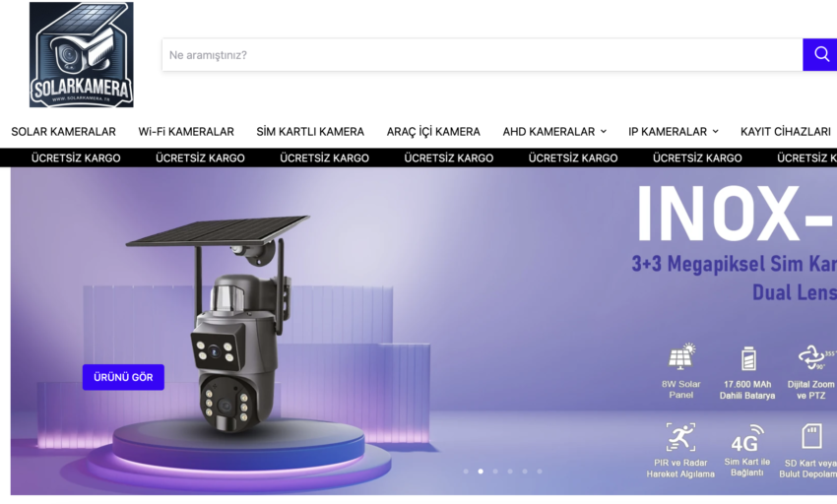Select the sixth carousel dot

pos(540,472)
